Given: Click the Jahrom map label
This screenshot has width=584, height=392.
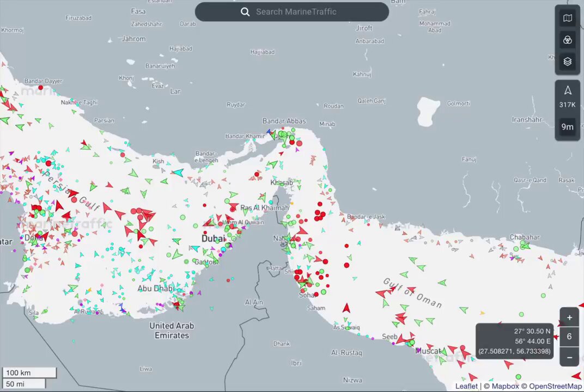Looking at the screenshot, I should (x=133, y=39).
